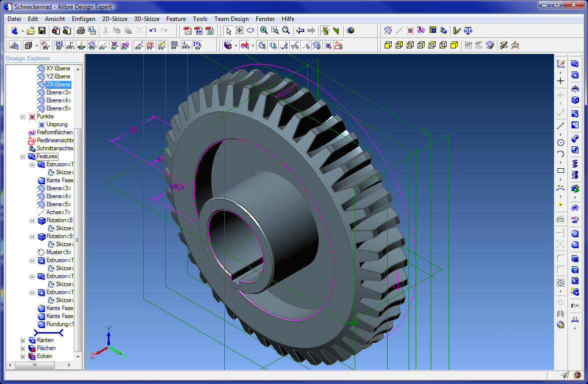Select the Arc sketch tool
The image size is (588, 384).
pos(561,154)
